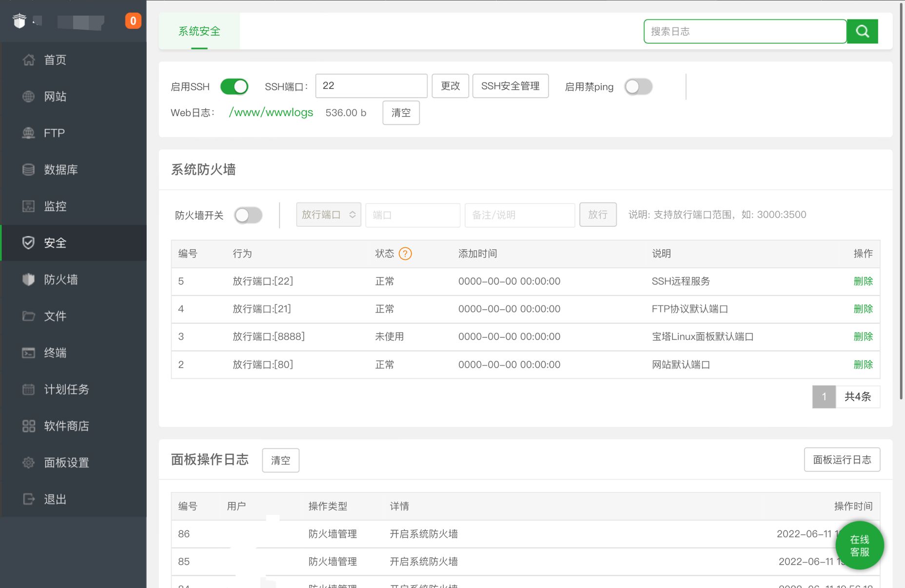This screenshot has width=905, height=588.
Task: Click the folder icon beside 文件
Action: click(29, 316)
